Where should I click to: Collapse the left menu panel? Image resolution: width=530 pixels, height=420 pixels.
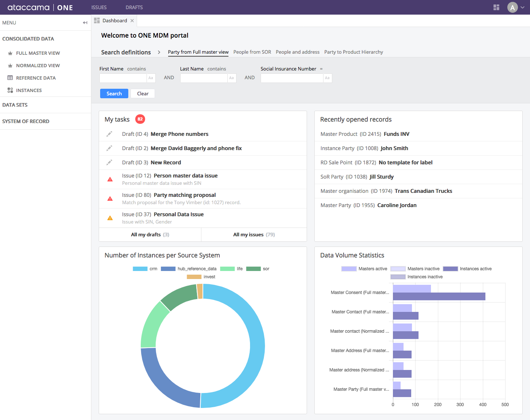pyautogui.click(x=85, y=22)
